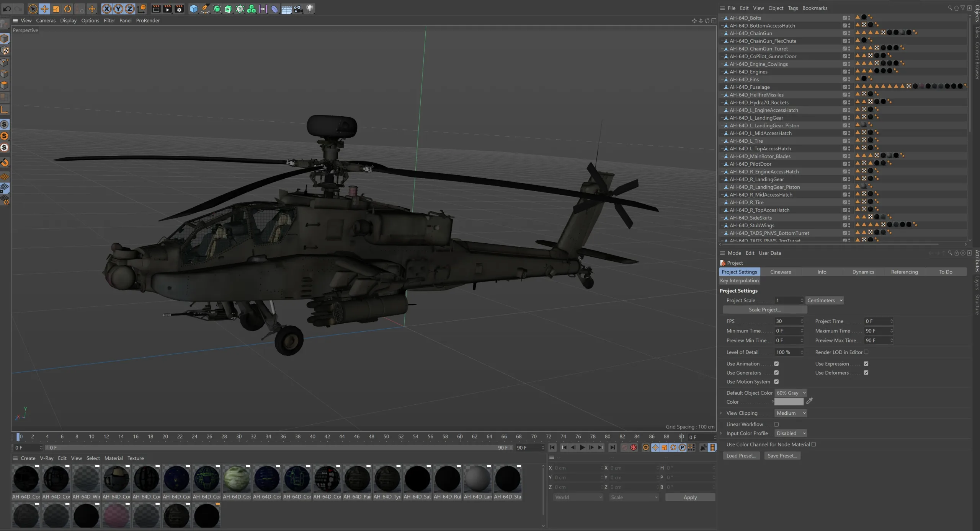Screen dimensions: 980x531
Task: Open the Centimeters unit dropdown
Action: coord(824,300)
